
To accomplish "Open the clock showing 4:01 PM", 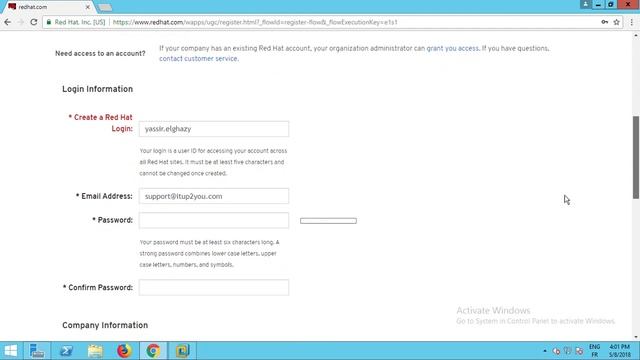I will click(620, 351).
